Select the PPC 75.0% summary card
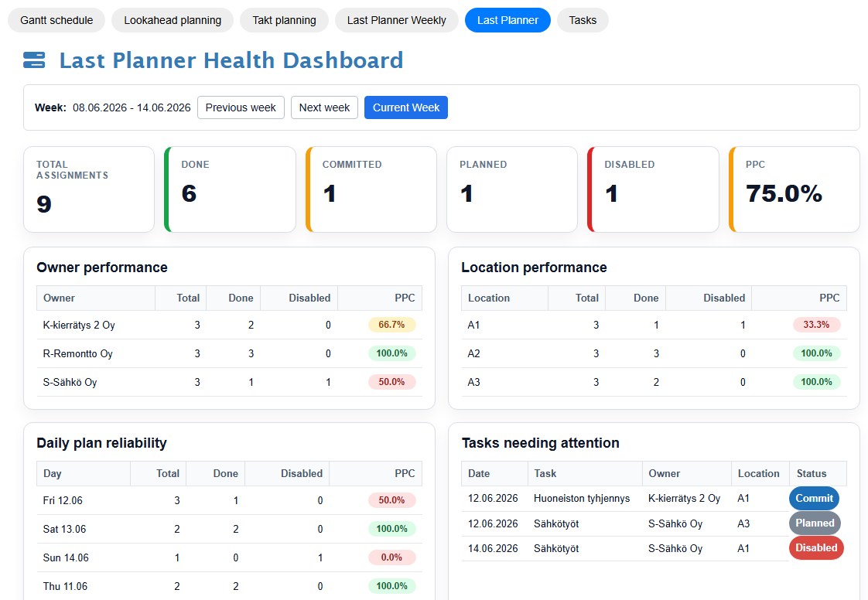868x600 pixels. (795, 189)
